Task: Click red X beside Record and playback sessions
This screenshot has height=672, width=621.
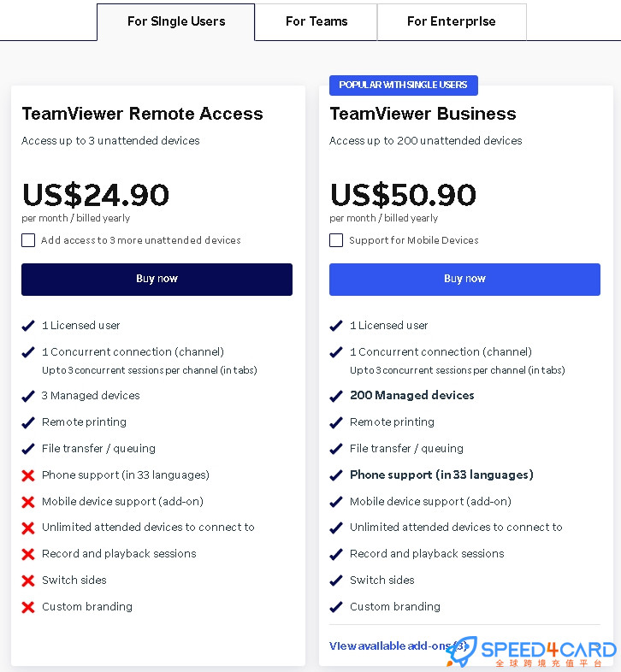Action: pos(28,554)
